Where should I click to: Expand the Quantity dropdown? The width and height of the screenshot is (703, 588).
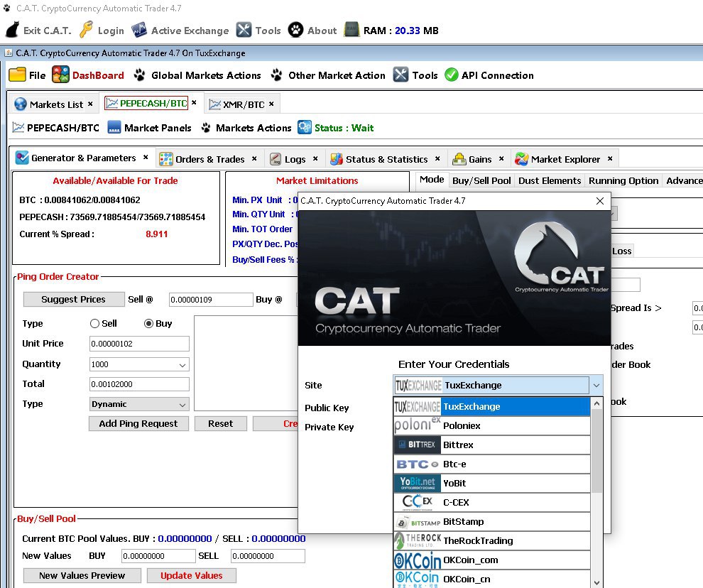point(182,364)
